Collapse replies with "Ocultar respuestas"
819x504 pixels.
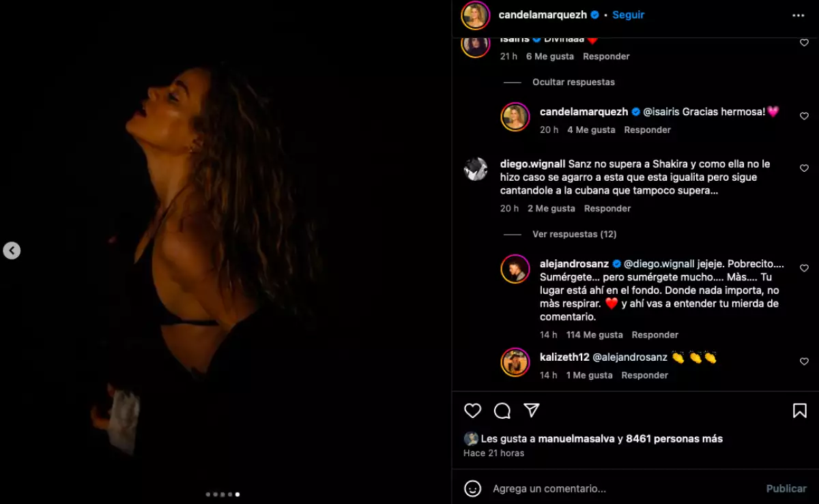[x=573, y=82]
